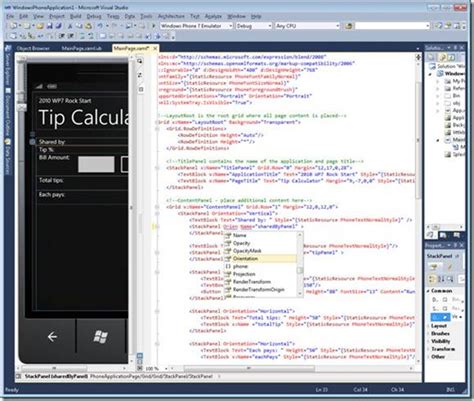Expand the My Project node
Image resolution: width=474 pixels, height=401 pixels.
click(438, 81)
